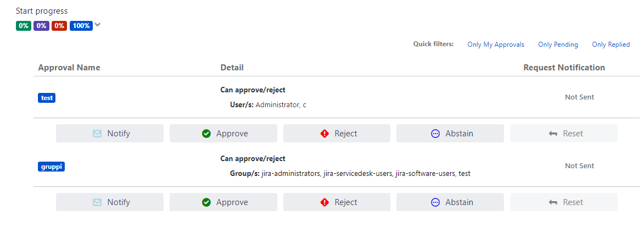Show Only Replied approvals
Image resolution: width=644 pixels, height=232 pixels.
tap(611, 45)
